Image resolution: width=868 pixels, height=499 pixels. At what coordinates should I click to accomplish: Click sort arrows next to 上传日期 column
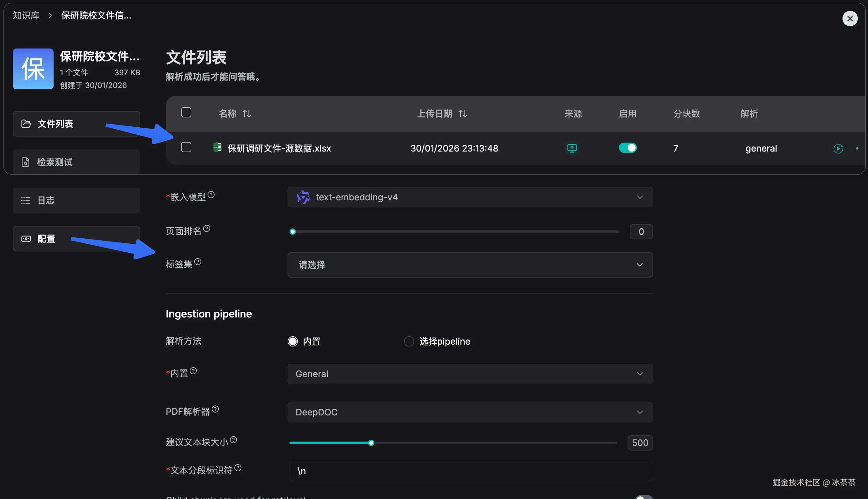coord(462,114)
